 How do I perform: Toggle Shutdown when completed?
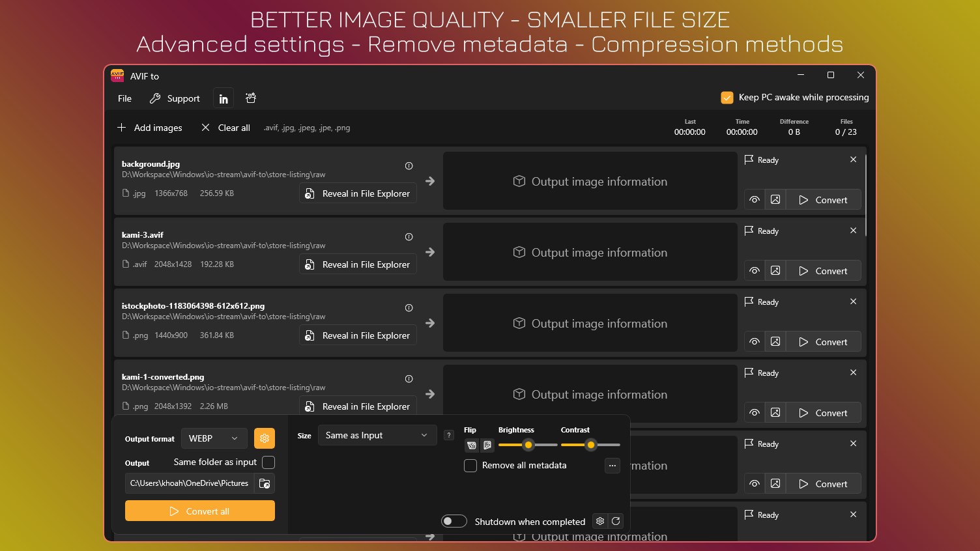[454, 521]
